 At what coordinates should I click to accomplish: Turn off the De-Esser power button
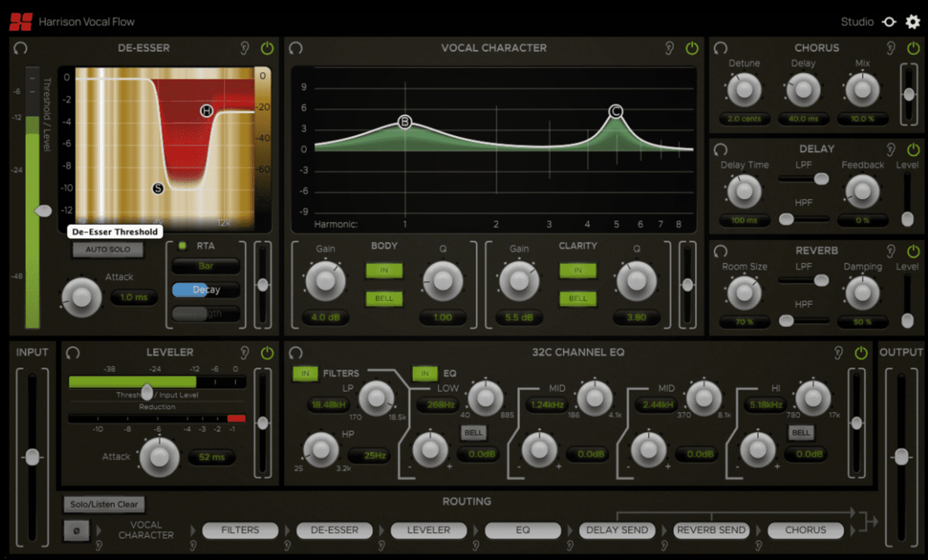pyautogui.click(x=267, y=48)
